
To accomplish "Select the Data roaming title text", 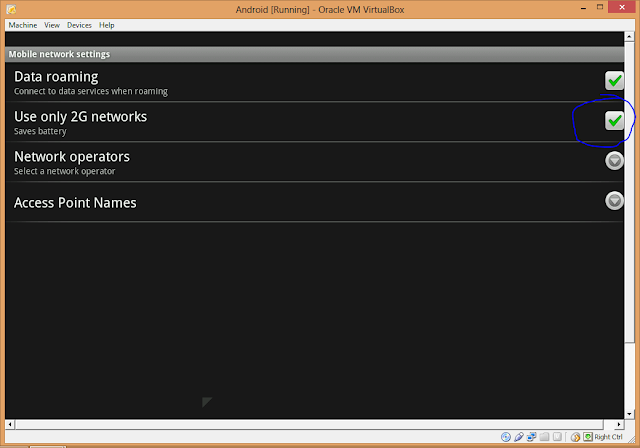I will pos(56,77).
